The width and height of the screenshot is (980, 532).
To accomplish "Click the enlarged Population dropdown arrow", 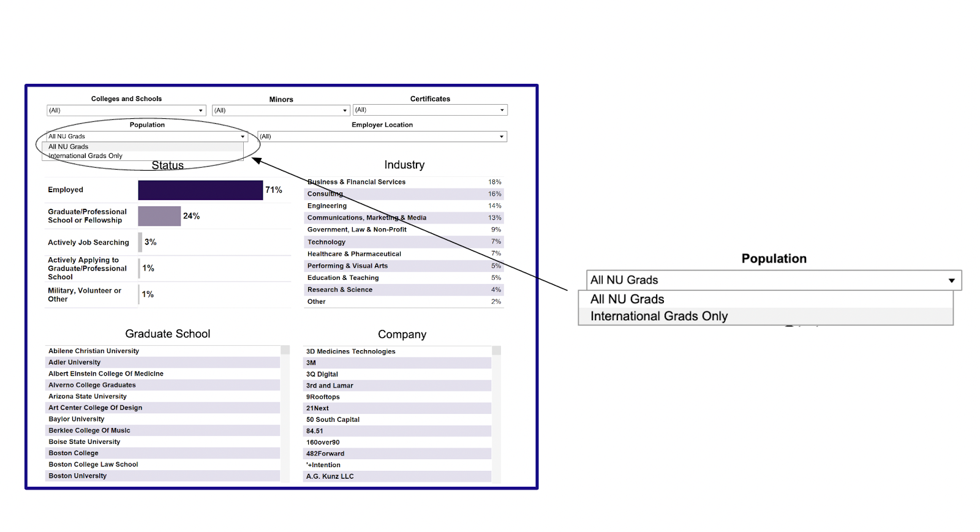I will point(952,280).
